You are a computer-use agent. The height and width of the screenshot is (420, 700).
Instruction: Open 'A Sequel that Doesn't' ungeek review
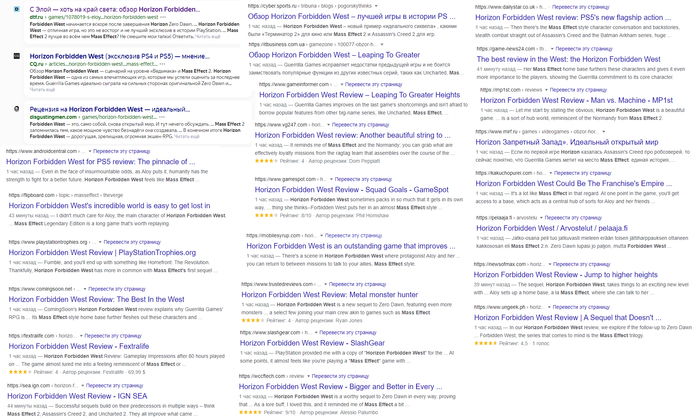point(567,318)
